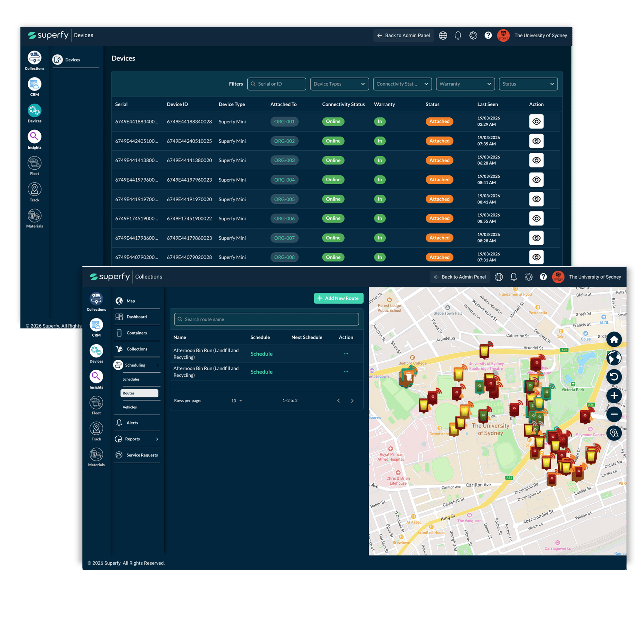Image resolution: width=644 pixels, height=644 pixels.
Task: Click the map reset rotation icon
Action: (x=614, y=377)
